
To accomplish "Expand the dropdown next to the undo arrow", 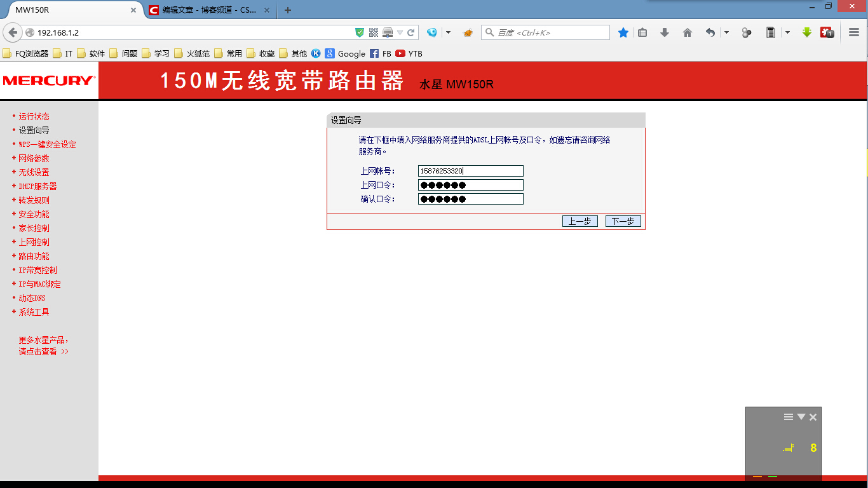I will click(x=726, y=32).
